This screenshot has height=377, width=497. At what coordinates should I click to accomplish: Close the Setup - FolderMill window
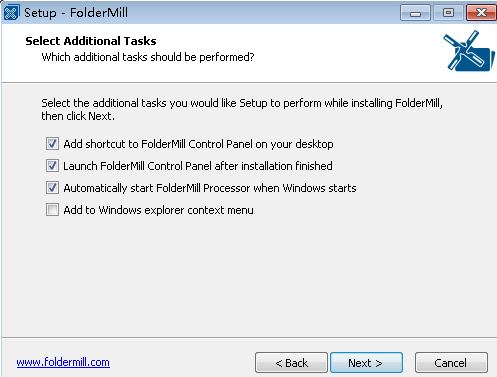tap(481, 13)
